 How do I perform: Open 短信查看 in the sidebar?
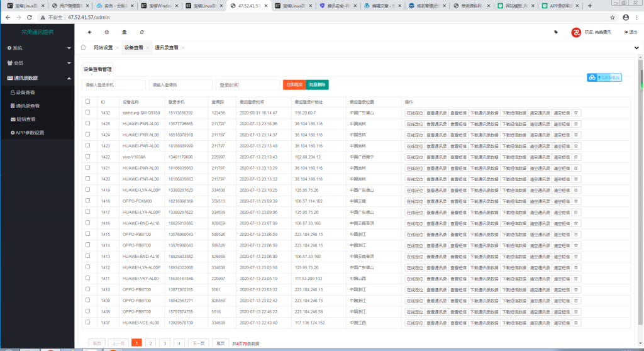pyautogui.click(x=26, y=119)
